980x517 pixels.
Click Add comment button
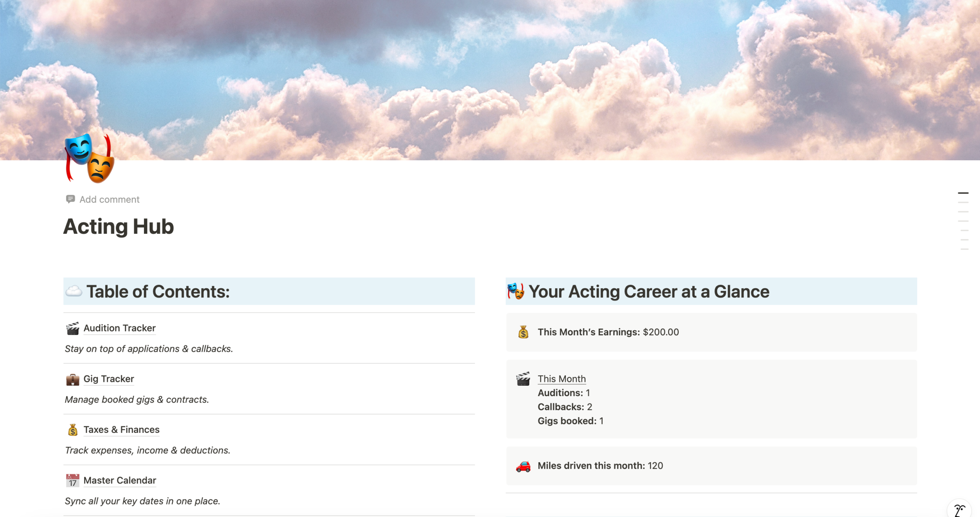(x=109, y=199)
